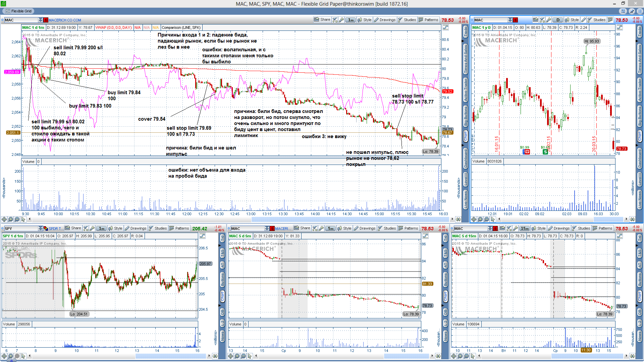Click wrench icon in MAC 15m chart

pos(515,228)
